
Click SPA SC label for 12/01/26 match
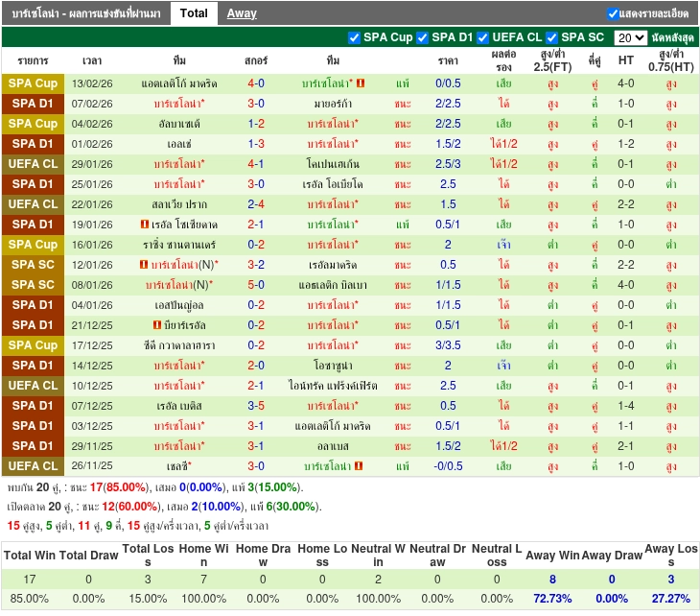[x=33, y=265]
